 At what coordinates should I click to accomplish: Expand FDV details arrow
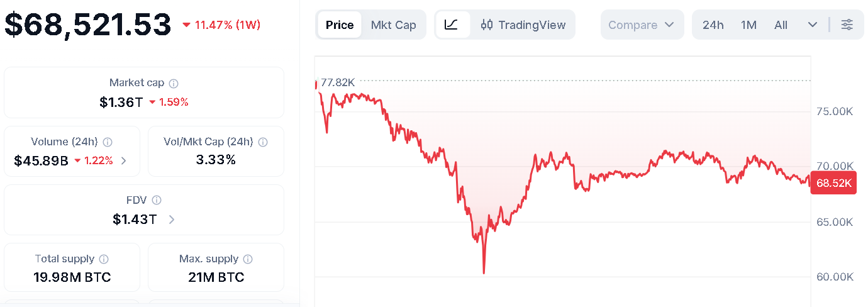[x=172, y=220]
